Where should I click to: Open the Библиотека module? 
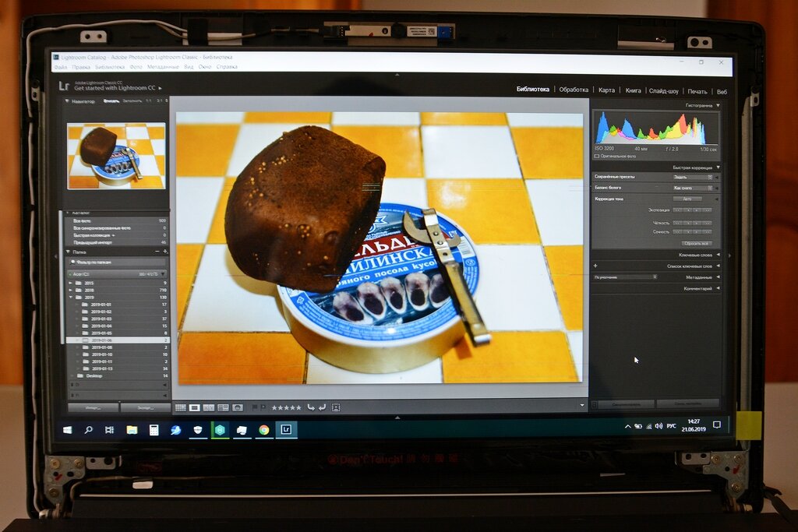[x=533, y=89]
